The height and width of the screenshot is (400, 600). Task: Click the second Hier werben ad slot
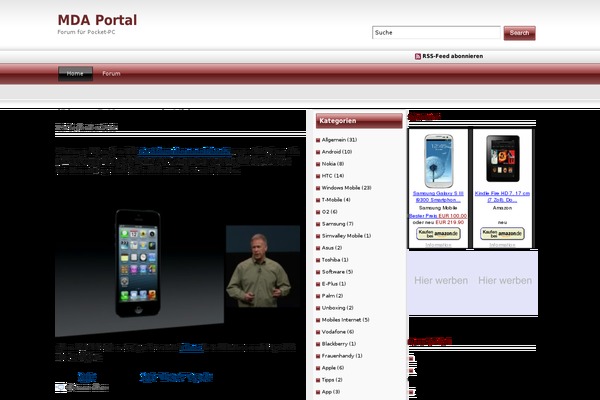tap(505, 281)
